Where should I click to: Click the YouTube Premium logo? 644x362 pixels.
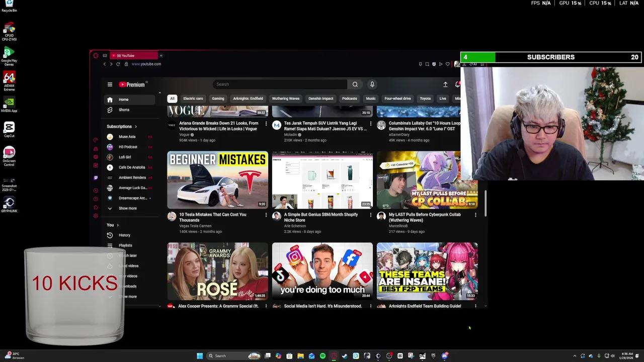coord(132,84)
